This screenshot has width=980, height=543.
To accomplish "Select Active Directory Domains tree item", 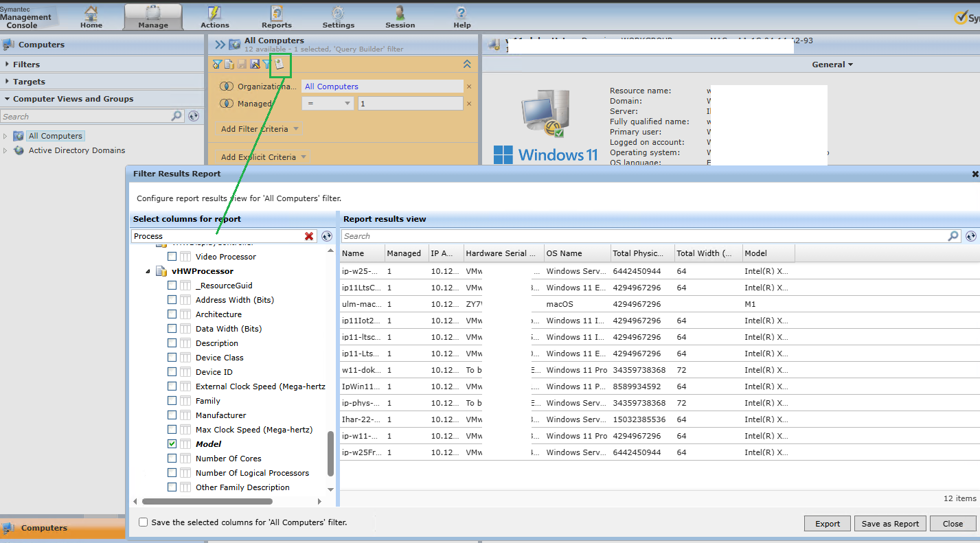I will click(x=77, y=150).
